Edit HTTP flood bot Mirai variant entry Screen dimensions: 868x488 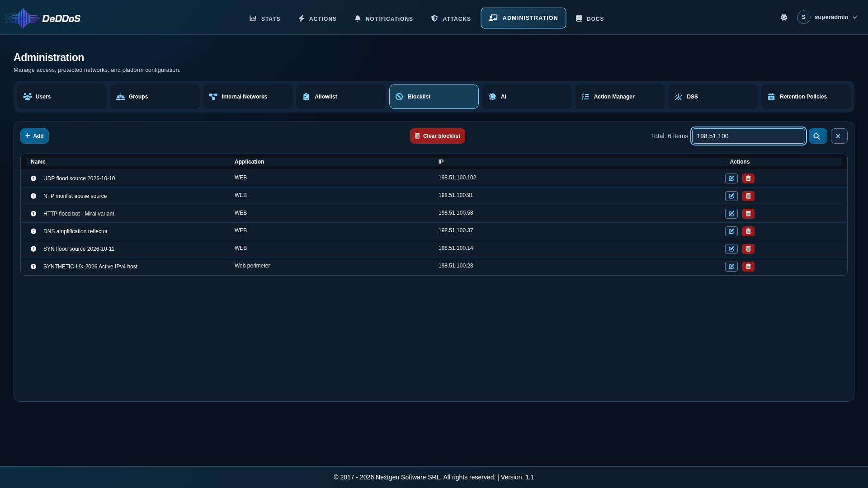pyautogui.click(x=731, y=214)
